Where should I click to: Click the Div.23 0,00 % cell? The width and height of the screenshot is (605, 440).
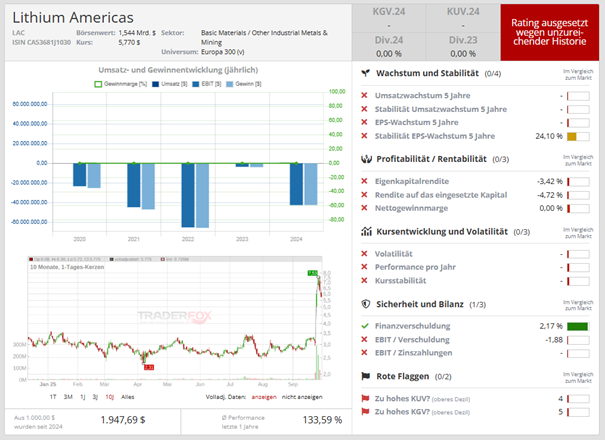pyautogui.click(x=463, y=47)
